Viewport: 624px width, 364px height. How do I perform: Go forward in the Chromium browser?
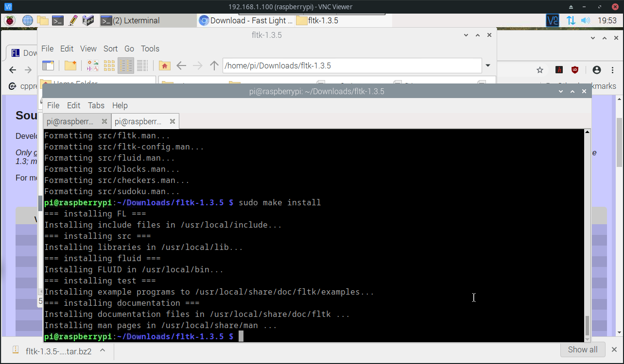(28, 70)
